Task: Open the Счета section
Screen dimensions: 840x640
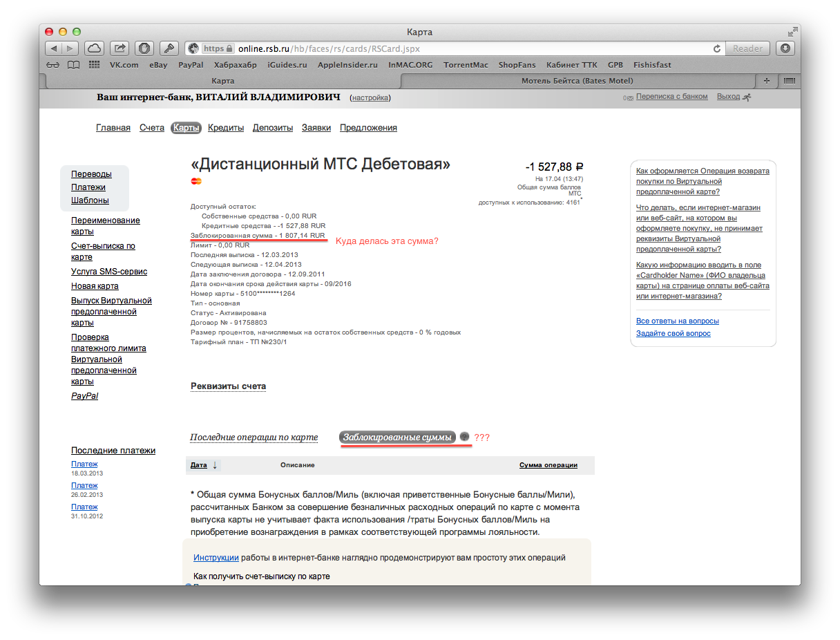Action: coord(152,128)
